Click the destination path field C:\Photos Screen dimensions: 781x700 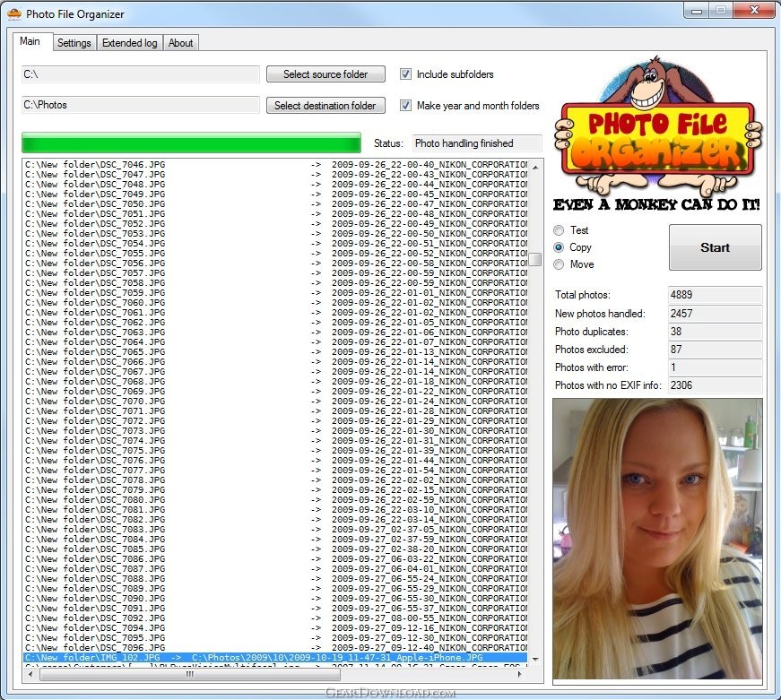(141, 105)
